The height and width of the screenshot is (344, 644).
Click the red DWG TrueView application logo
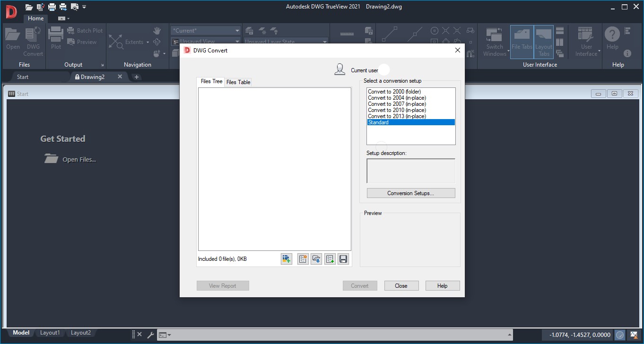pos(11,11)
